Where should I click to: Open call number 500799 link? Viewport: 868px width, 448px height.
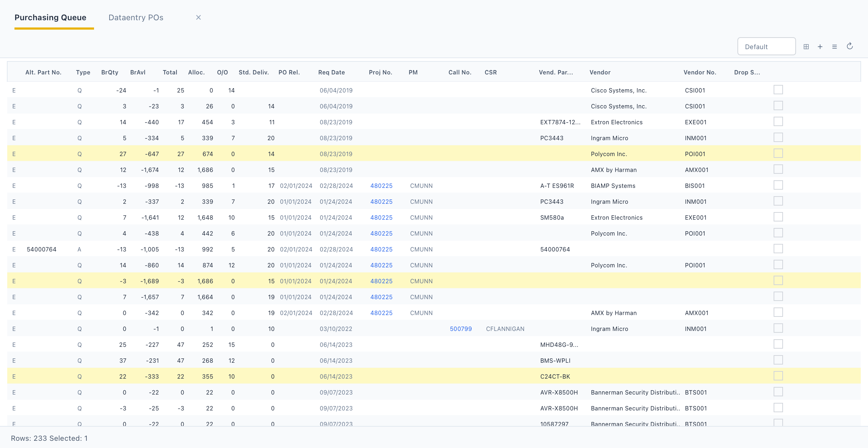point(461,329)
